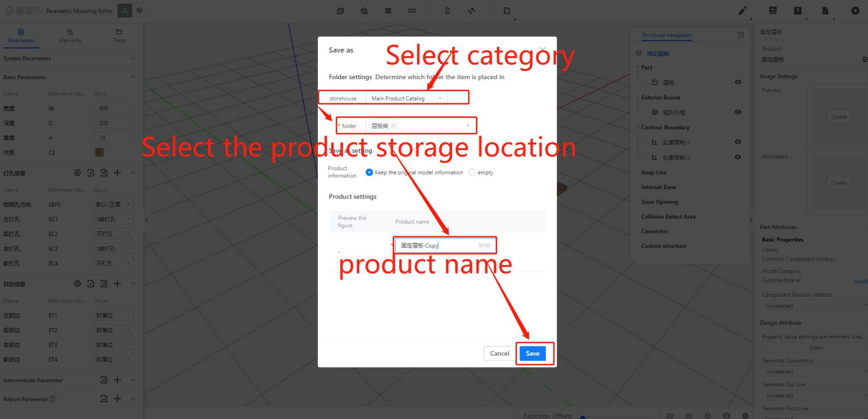
Task: Click the layers icon beside 固定层板 root node
Action: pyautogui.click(x=638, y=53)
